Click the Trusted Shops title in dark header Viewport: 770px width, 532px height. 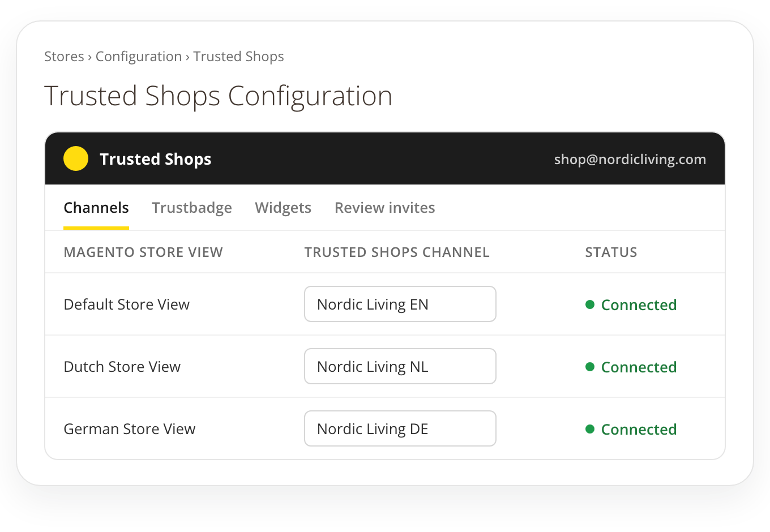[x=156, y=159]
